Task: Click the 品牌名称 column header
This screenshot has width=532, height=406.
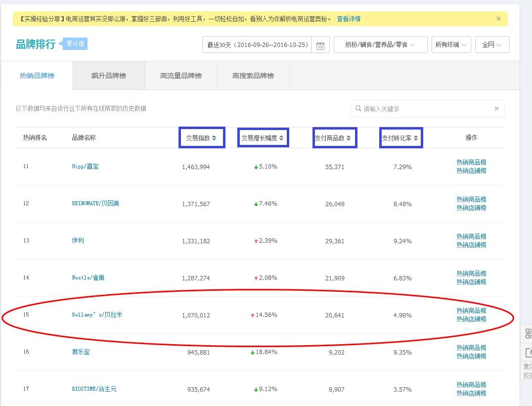Action: tap(84, 137)
